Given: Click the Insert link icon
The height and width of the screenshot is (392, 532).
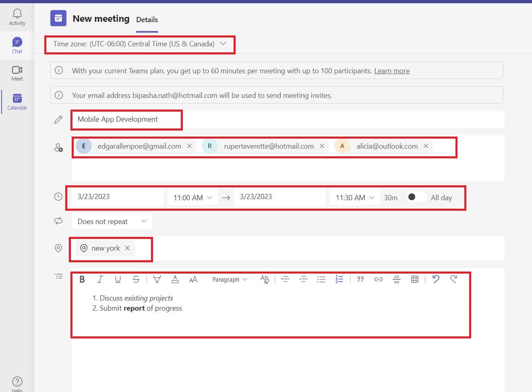Looking at the screenshot, I should coord(378,279).
